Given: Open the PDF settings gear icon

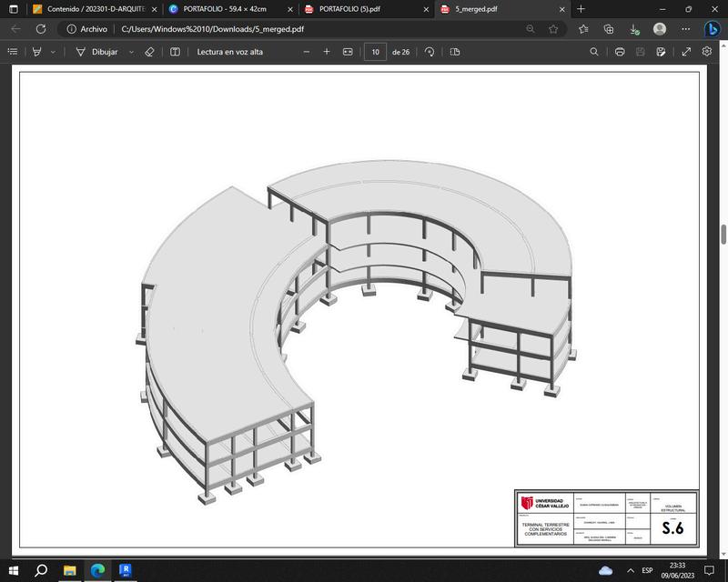Looking at the screenshot, I should (x=707, y=52).
